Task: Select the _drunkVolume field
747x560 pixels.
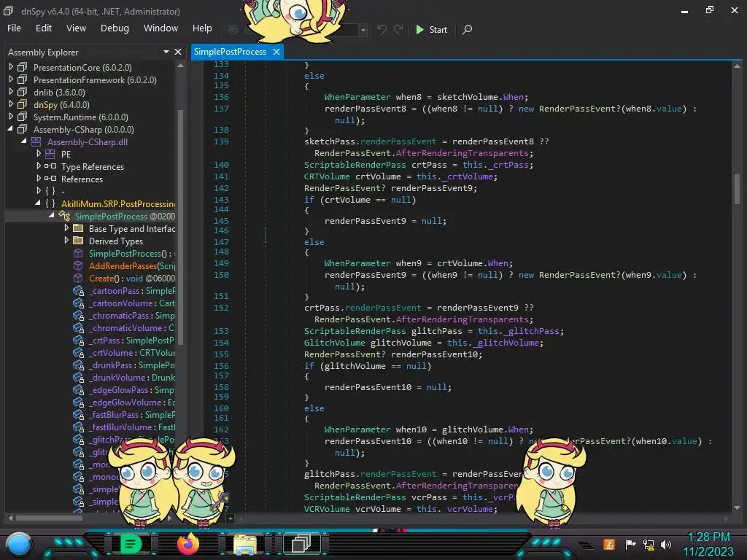Action: [131, 377]
